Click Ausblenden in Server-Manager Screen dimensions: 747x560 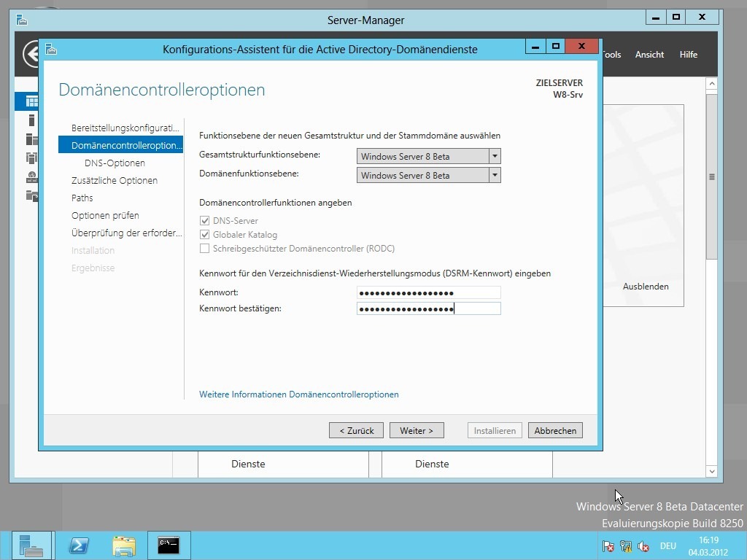pyautogui.click(x=646, y=286)
